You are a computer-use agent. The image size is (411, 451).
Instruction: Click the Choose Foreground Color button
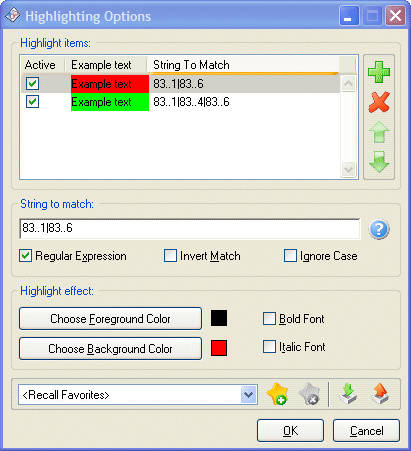110,319
